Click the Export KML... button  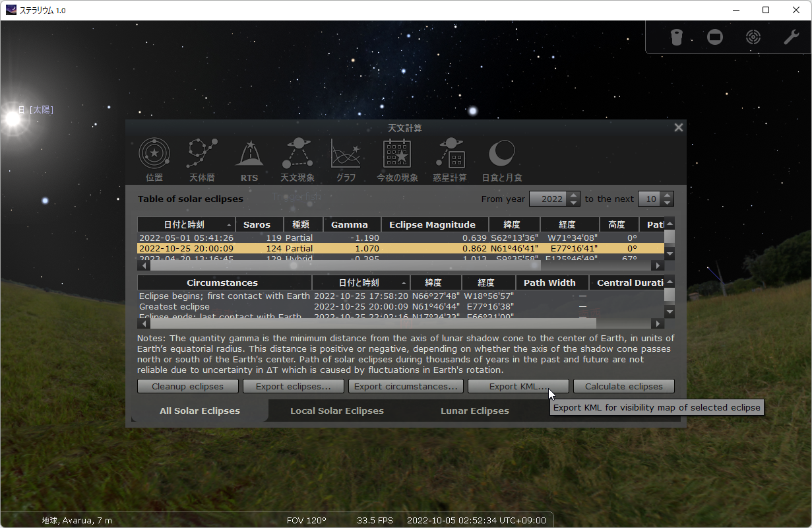coord(518,386)
